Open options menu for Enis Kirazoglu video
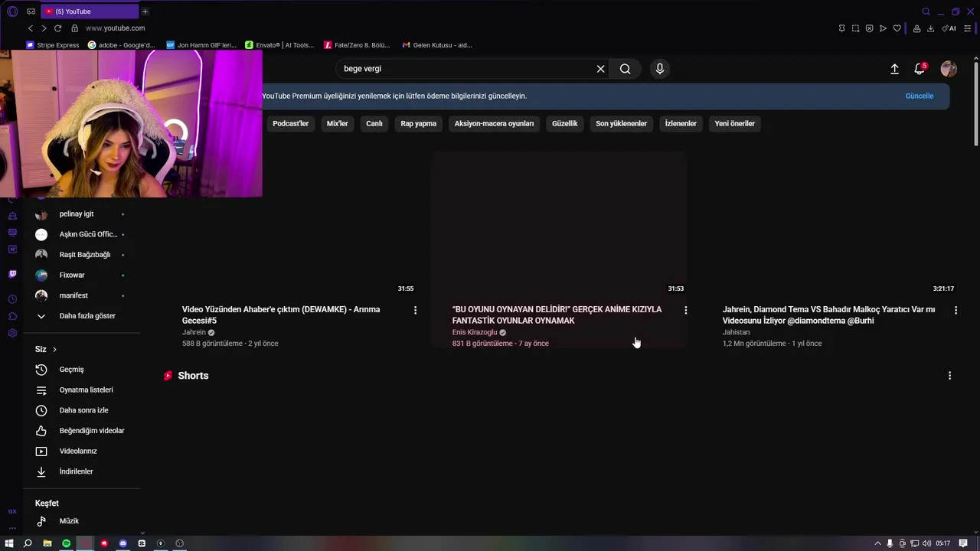 click(685, 310)
